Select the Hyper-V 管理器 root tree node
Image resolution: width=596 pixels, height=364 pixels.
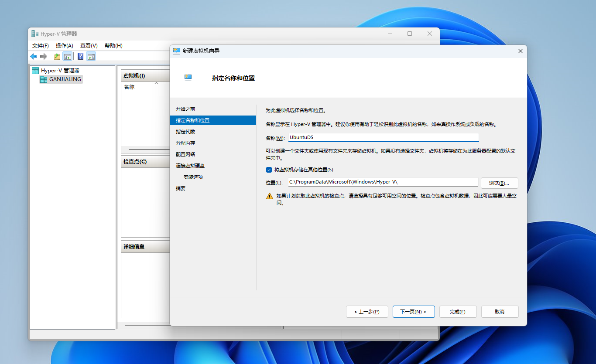coord(55,70)
